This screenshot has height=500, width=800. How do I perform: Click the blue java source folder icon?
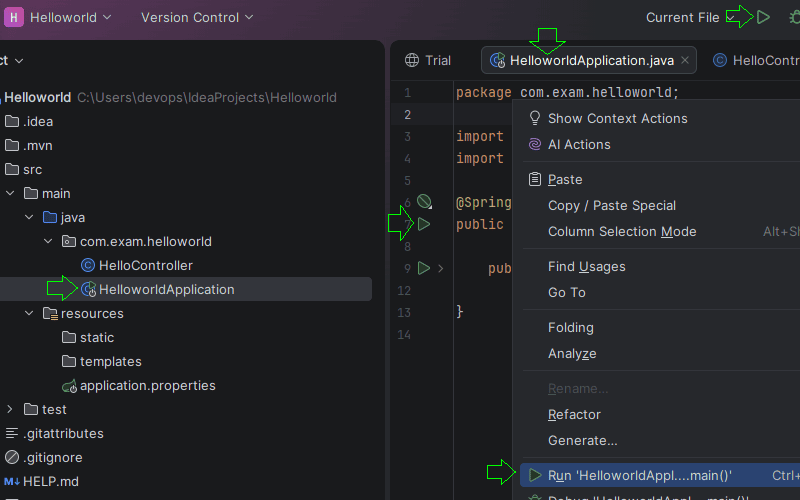pyautogui.click(x=50, y=217)
